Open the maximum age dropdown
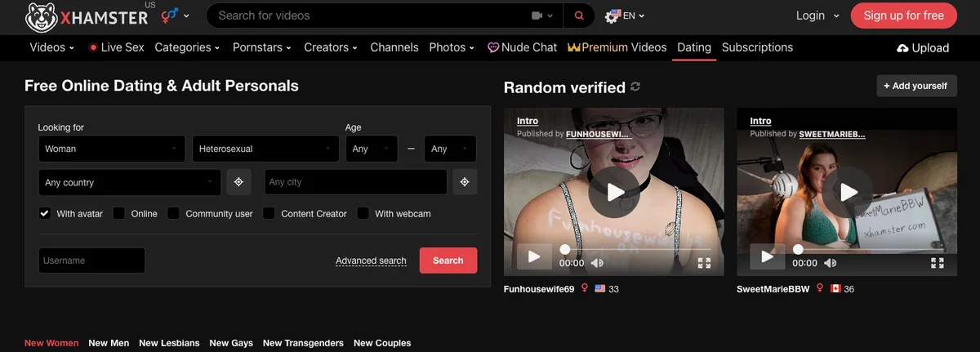Viewport: 980px width, 352px height. [450, 149]
